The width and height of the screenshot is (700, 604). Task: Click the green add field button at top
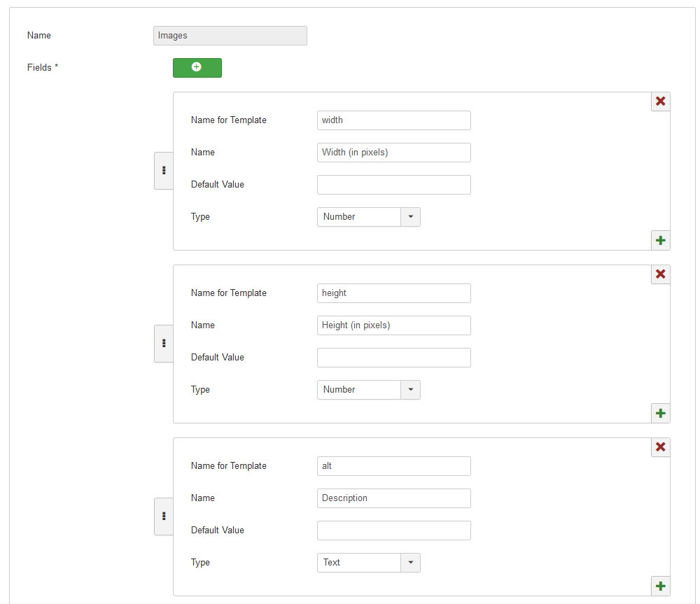point(197,67)
